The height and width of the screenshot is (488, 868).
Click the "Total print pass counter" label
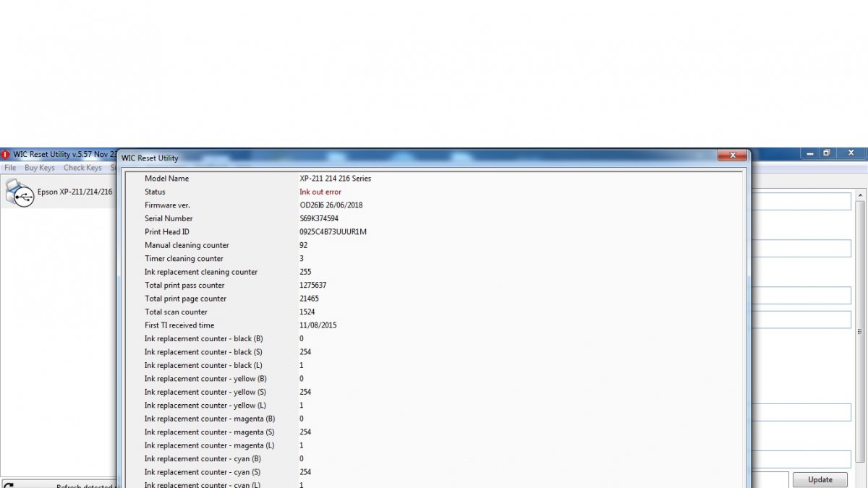(184, 286)
